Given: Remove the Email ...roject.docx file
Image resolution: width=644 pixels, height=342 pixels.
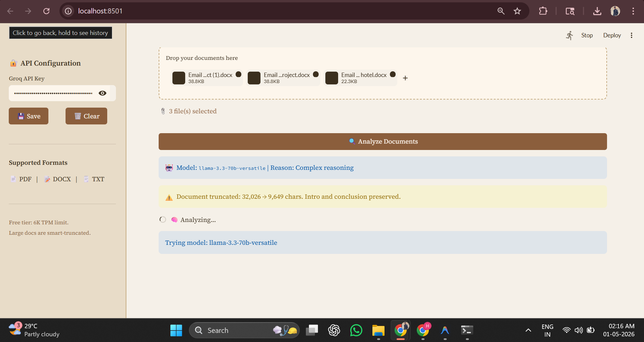Looking at the screenshot, I should 316,74.
